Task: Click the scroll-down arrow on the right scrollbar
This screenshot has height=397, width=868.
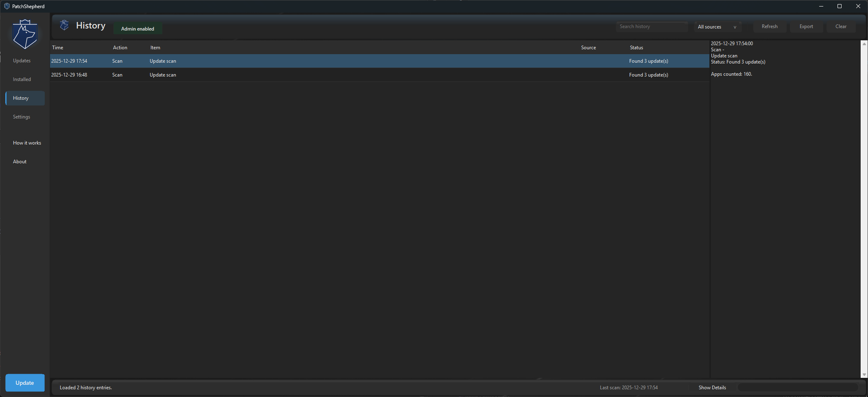Action: pos(864,374)
